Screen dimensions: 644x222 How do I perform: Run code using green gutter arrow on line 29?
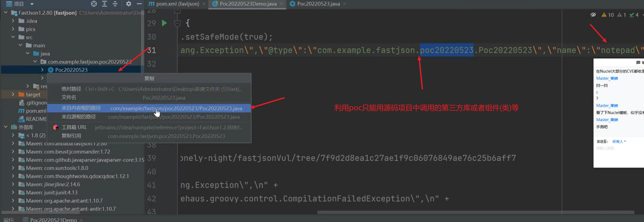[x=164, y=23]
